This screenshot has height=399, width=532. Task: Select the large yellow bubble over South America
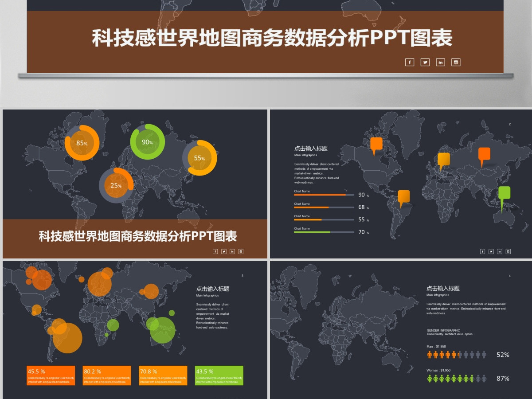coord(67,338)
